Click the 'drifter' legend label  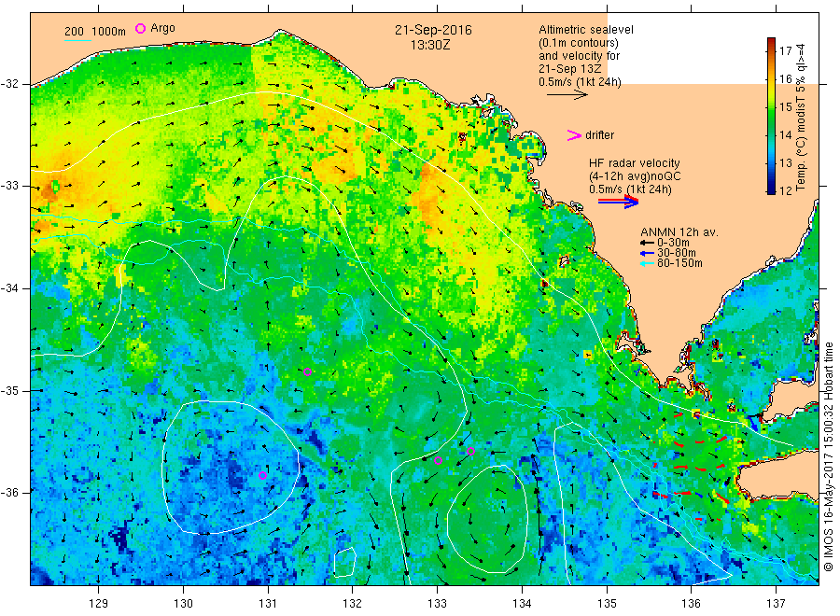599,135
